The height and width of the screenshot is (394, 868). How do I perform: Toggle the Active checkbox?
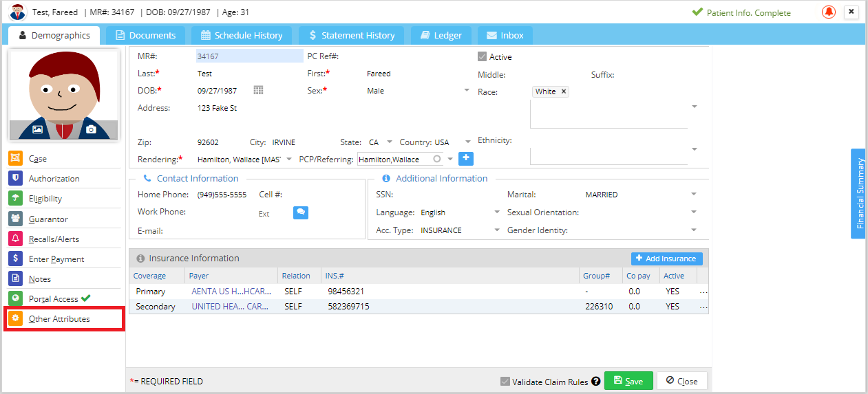483,57
